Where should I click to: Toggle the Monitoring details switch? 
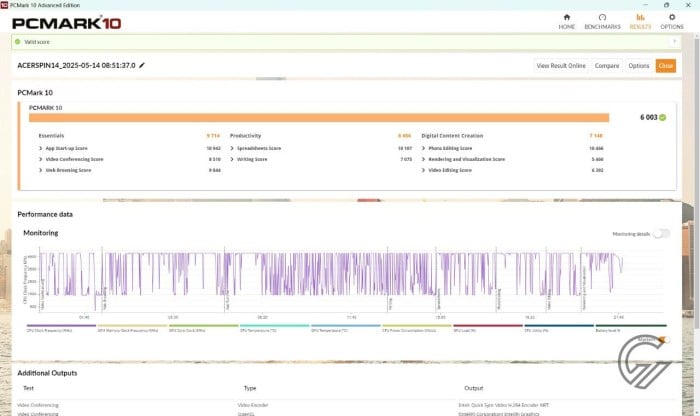coord(661,233)
